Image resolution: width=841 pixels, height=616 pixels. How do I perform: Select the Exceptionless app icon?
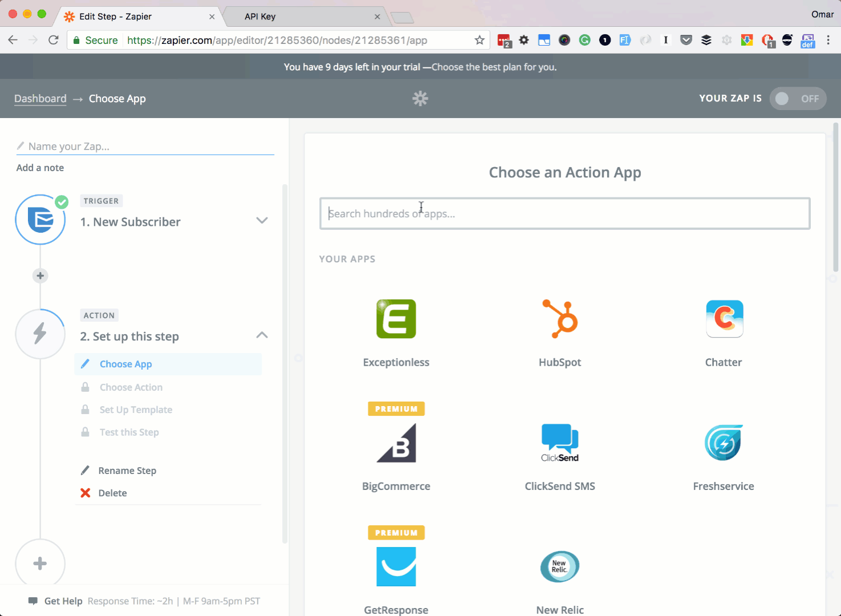tap(396, 319)
